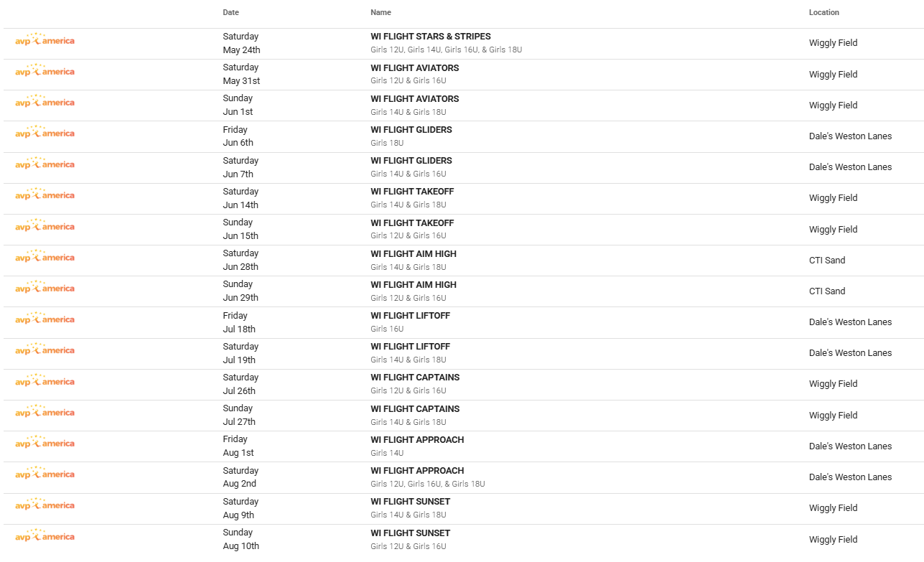The image size is (924, 562).
Task: Open WI FLIGHT AVIATORS on Sunday Jun 1st
Action: pos(415,99)
